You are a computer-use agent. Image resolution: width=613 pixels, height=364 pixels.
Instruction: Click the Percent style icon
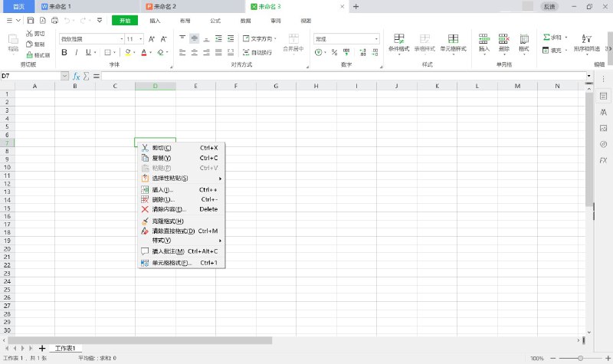(x=334, y=52)
